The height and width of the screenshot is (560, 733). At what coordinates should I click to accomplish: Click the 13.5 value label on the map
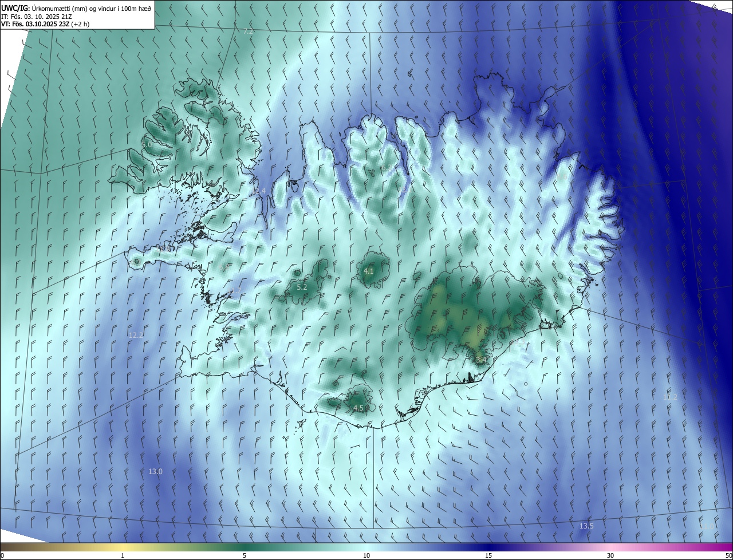[586, 526]
